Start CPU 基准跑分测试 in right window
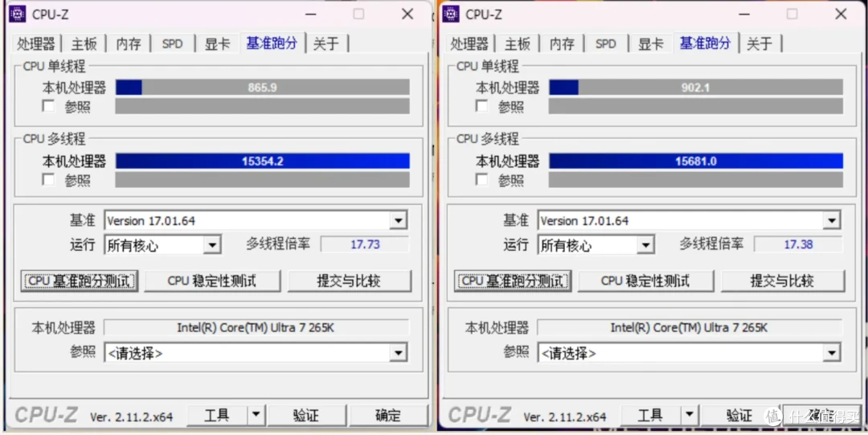The width and height of the screenshot is (868, 435). [x=513, y=281]
